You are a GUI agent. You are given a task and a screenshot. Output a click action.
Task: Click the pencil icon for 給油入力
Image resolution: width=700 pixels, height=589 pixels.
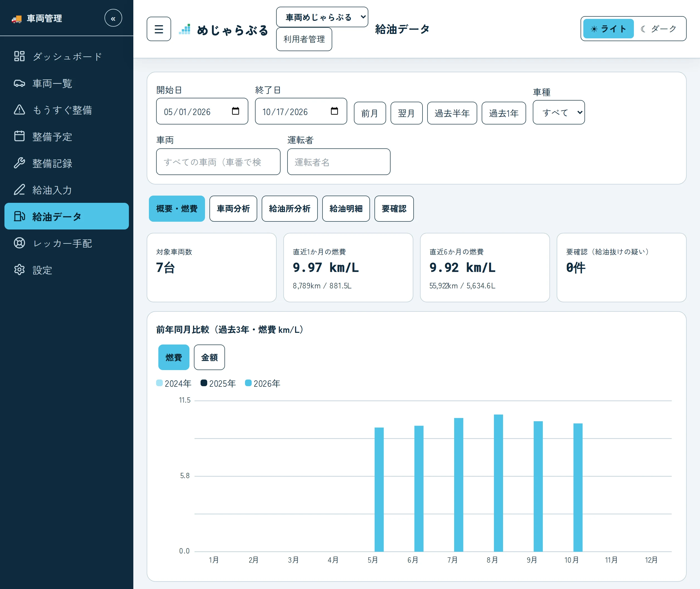pyautogui.click(x=19, y=190)
